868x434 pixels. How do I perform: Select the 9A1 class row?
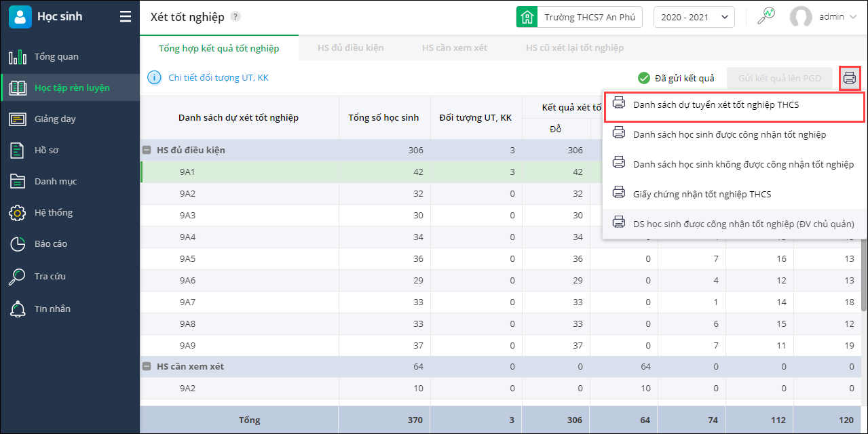[x=187, y=172]
